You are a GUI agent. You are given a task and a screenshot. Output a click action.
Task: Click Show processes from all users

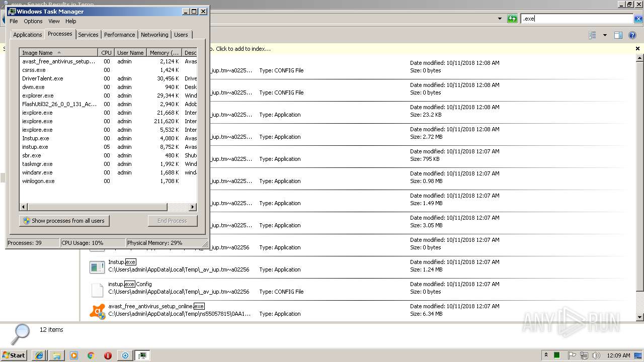tap(64, 221)
